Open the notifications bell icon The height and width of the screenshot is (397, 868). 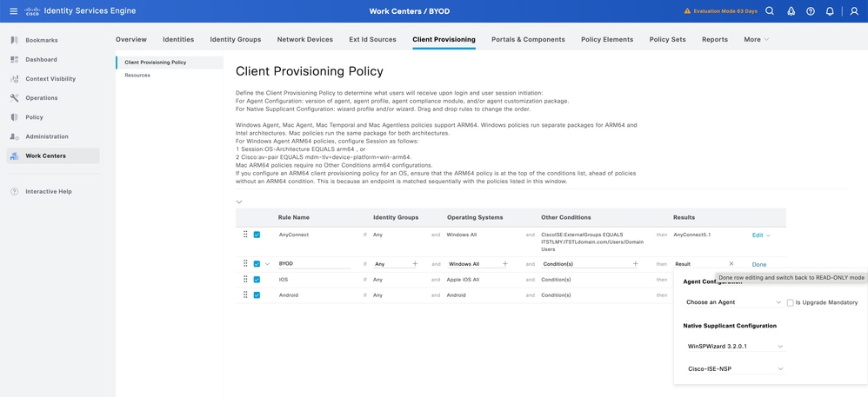pyautogui.click(x=830, y=11)
